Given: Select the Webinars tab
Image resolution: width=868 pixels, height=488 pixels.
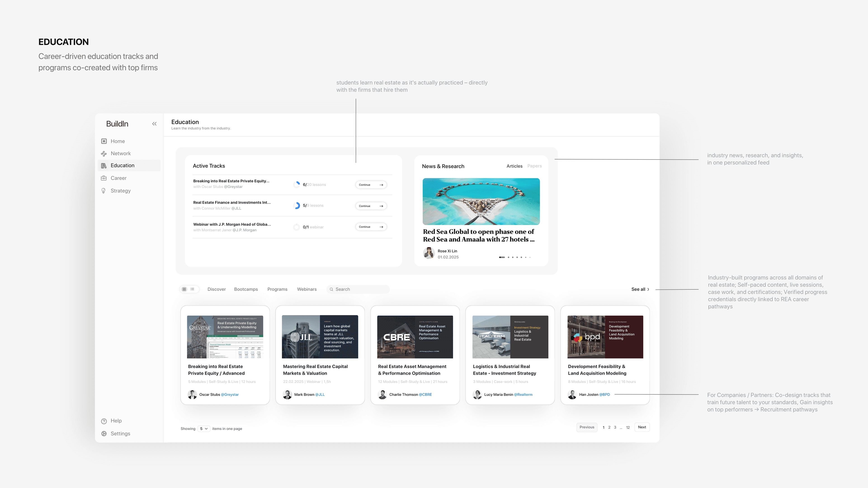Looking at the screenshot, I should tap(307, 289).
